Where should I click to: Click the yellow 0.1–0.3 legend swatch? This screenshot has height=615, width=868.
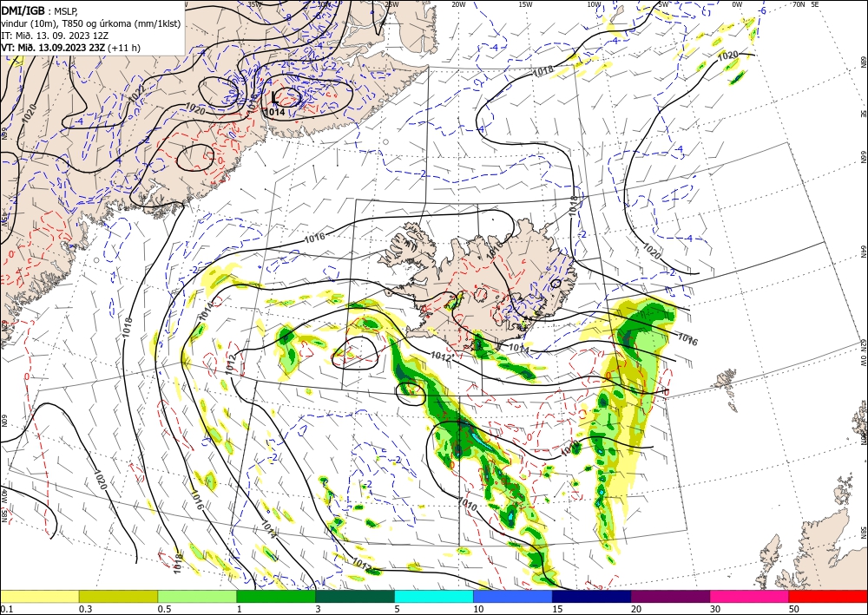[x=39, y=596]
